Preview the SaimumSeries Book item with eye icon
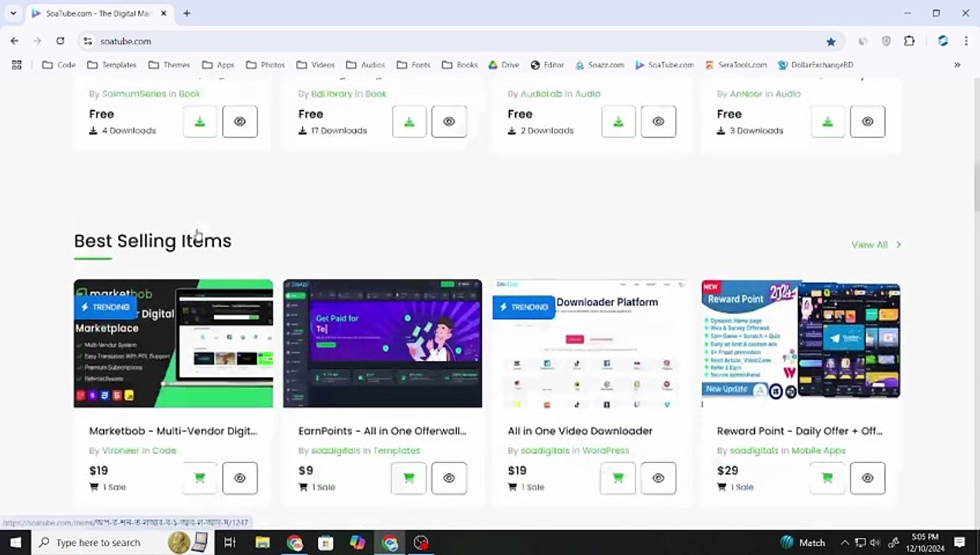Screen dimensions: 980x555 pos(240,122)
